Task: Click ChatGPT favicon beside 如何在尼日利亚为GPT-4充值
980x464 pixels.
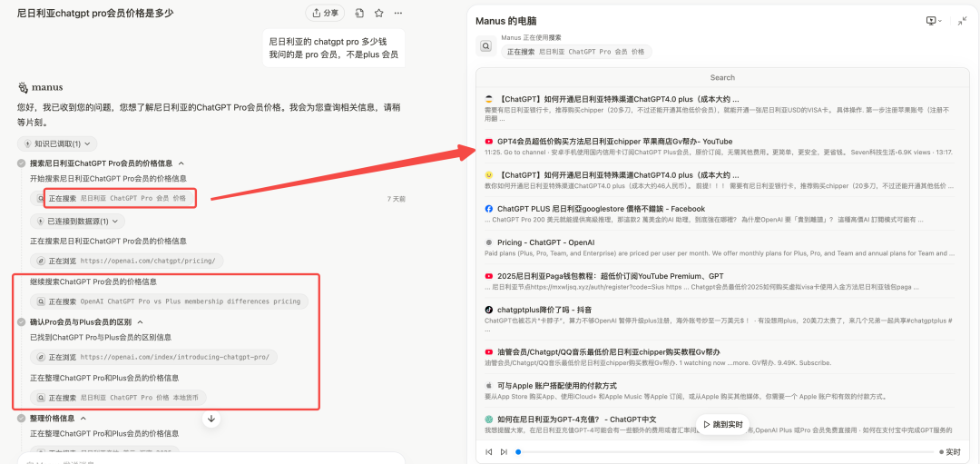Action: coord(489,419)
